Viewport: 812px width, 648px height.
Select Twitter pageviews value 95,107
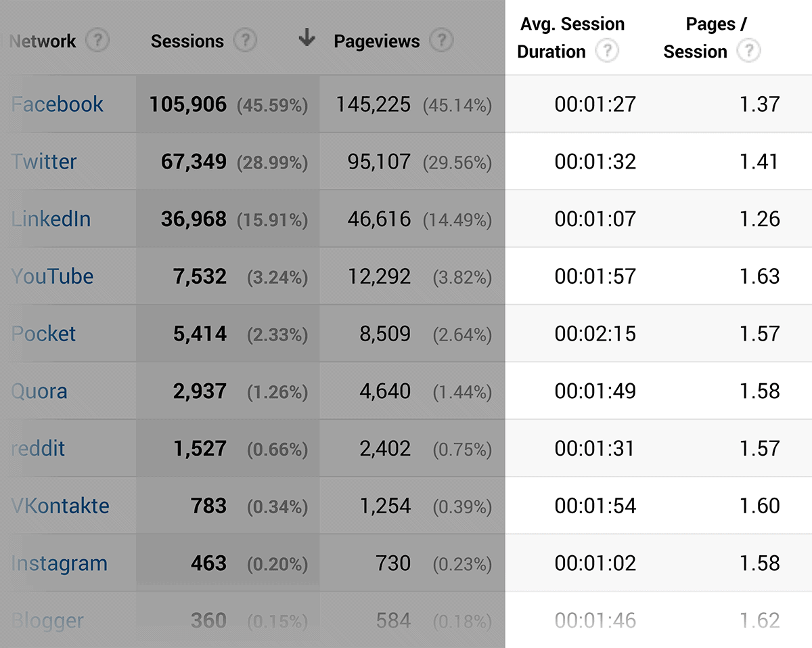[x=379, y=162]
